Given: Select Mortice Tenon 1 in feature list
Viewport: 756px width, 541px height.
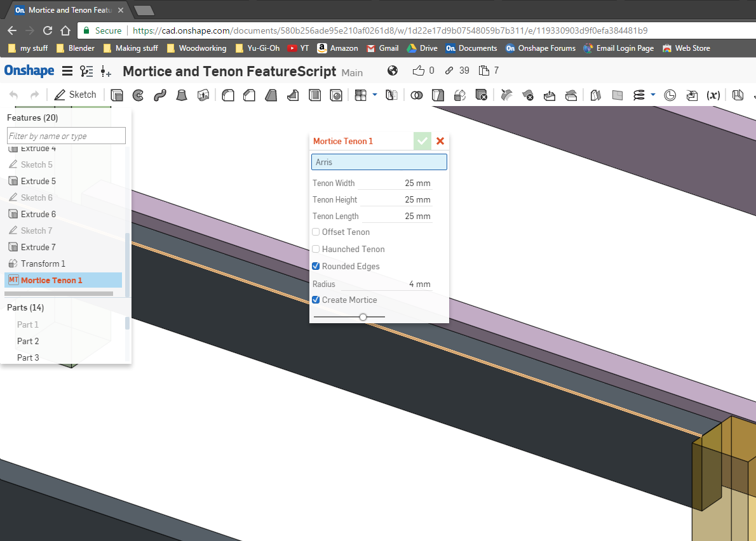Looking at the screenshot, I should tap(51, 280).
